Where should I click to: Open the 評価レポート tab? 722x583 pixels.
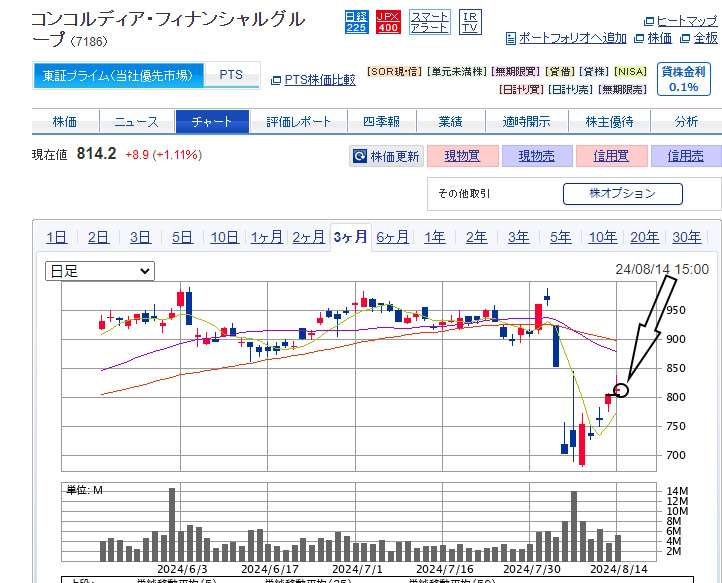[x=298, y=122]
